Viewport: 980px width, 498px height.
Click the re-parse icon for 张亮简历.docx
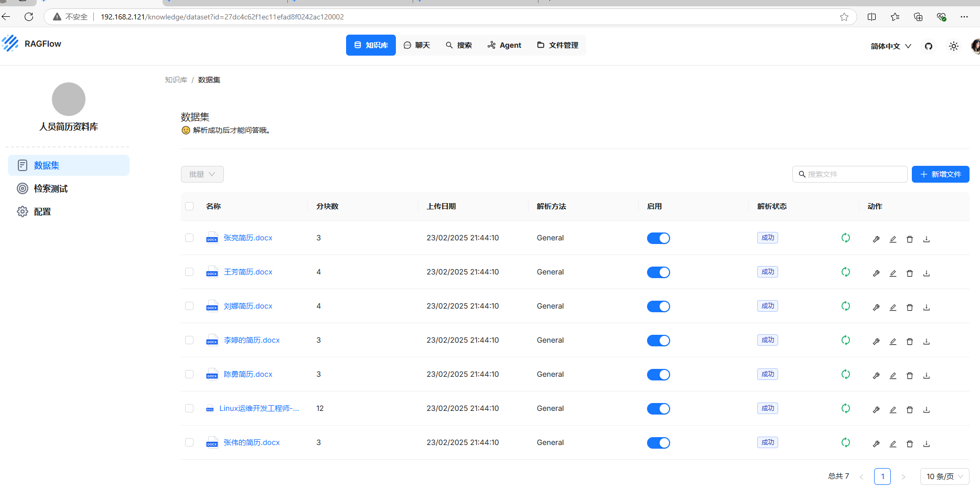click(x=845, y=238)
